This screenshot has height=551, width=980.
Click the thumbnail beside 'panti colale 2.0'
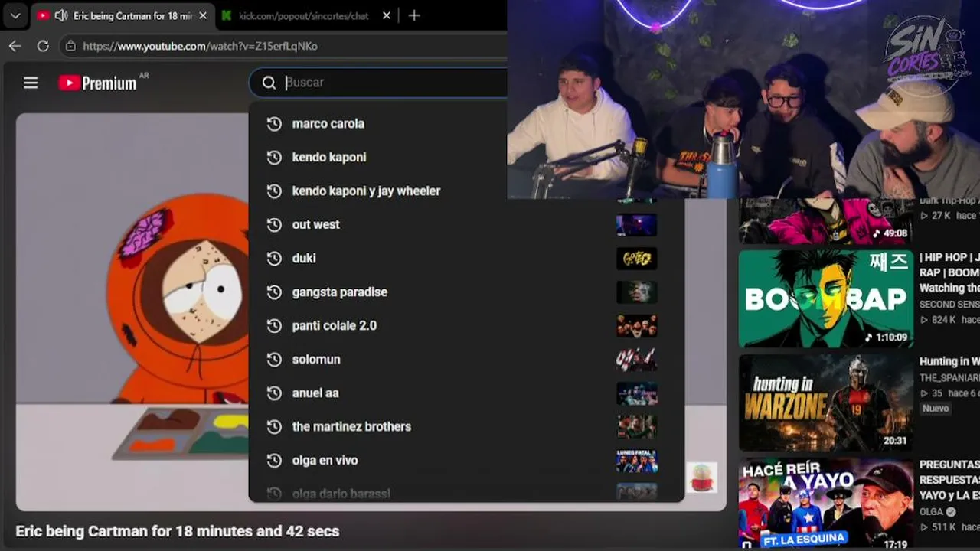637,326
